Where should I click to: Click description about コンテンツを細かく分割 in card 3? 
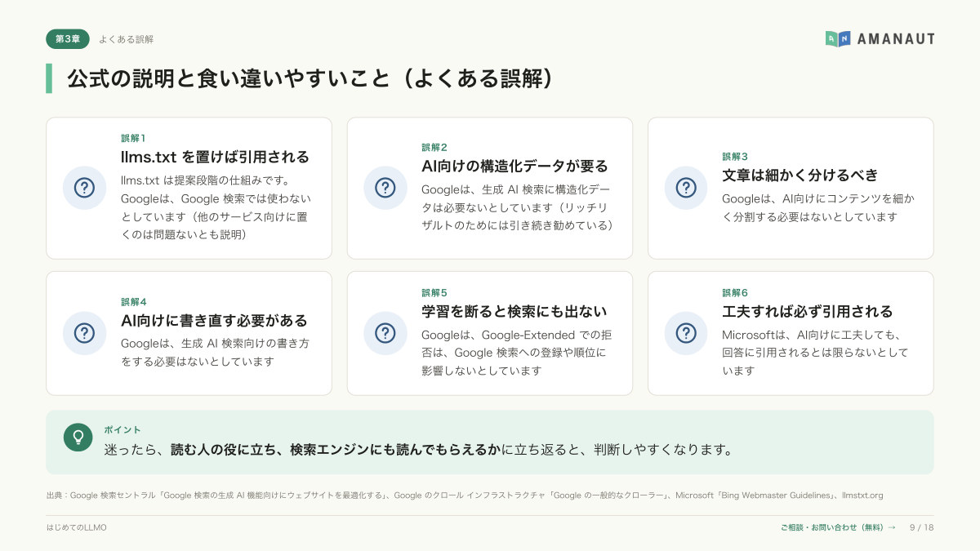(817, 207)
